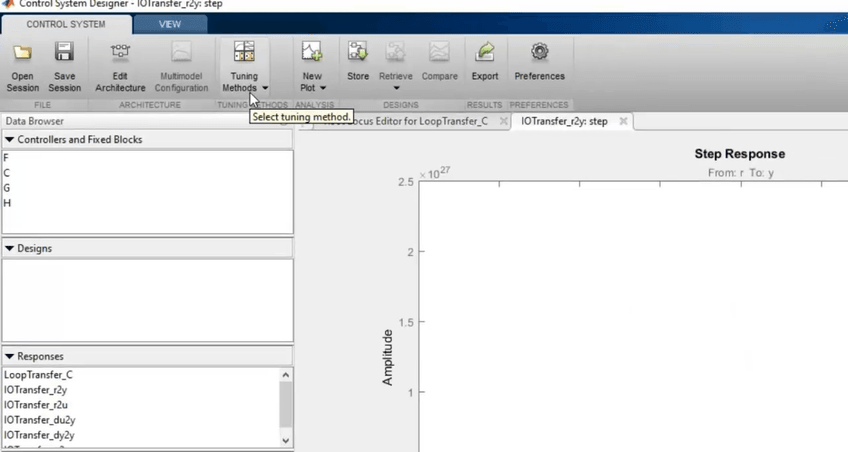Click the Store design icon

point(357,53)
